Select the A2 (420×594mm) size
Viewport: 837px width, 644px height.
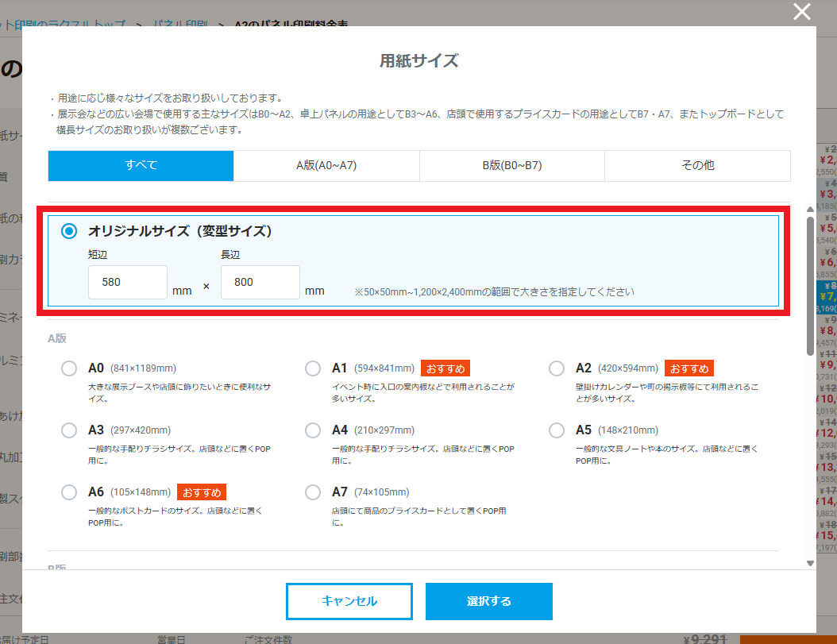557,368
